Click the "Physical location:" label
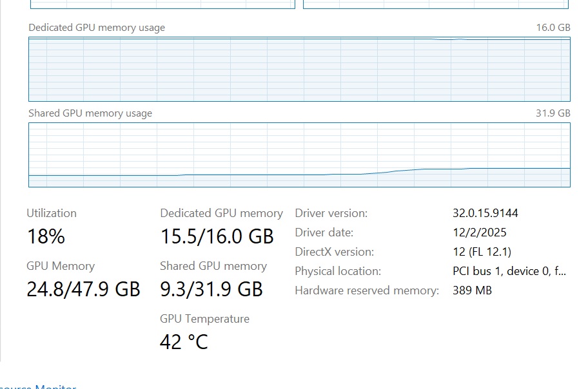The height and width of the screenshot is (389, 588). pos(338,271)
